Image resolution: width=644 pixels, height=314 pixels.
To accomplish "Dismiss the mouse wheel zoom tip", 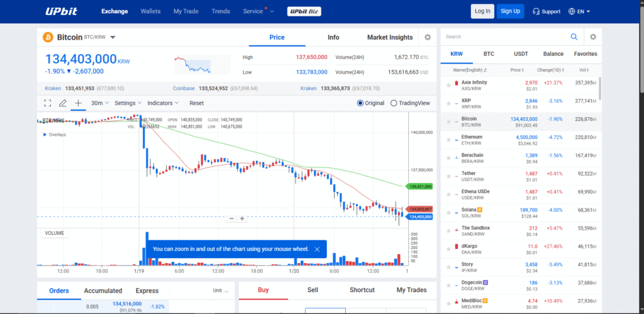I will pyautogui.click(x=317, y=249).
